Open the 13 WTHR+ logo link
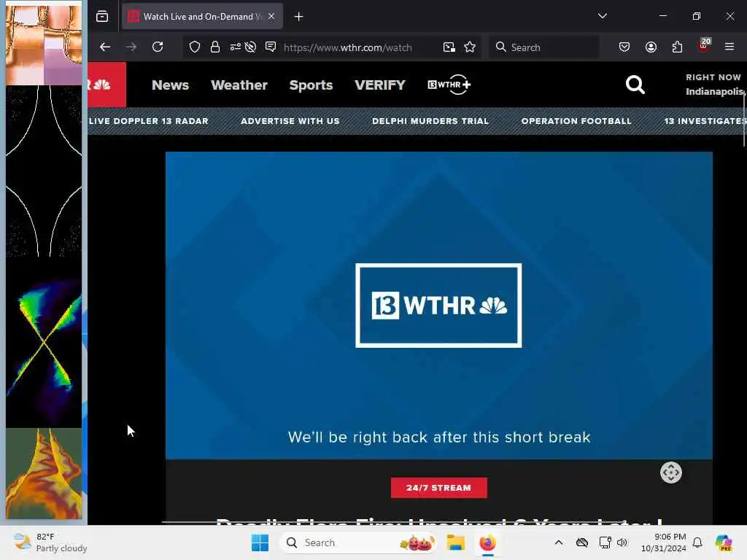Screen dimensions: 747x560 point(449,85)
